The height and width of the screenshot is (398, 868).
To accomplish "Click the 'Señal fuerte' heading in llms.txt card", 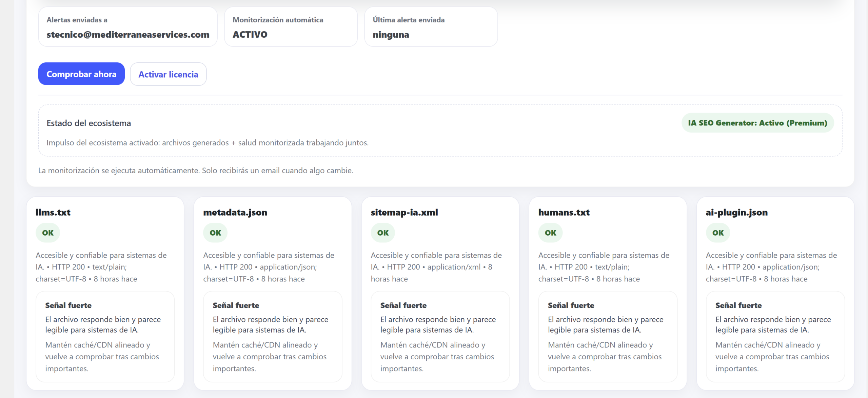I will [68, 305].
